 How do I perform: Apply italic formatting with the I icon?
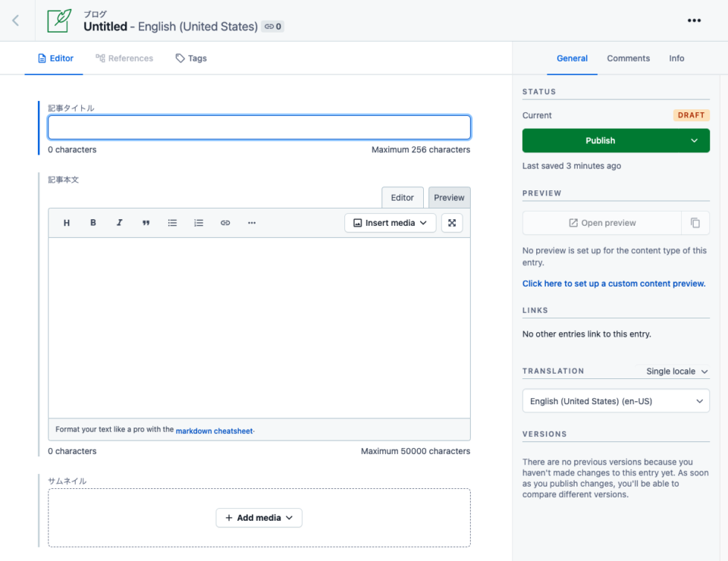(x=119, y=223)
